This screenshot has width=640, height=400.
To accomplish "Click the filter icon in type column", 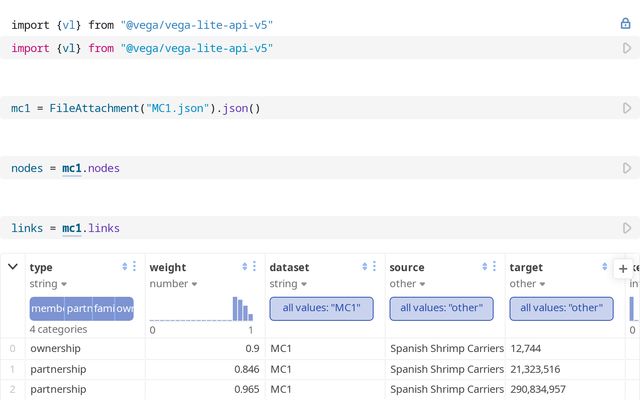I will click(135, 267).
